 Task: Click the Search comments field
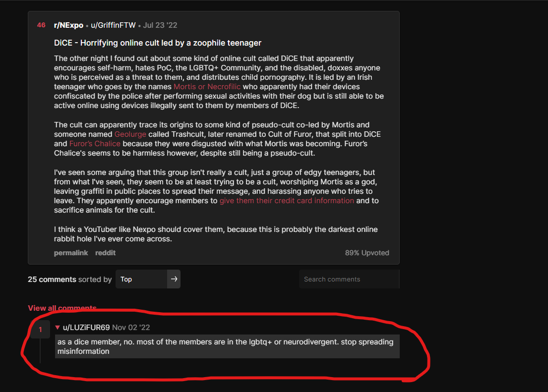pos(349,279)
